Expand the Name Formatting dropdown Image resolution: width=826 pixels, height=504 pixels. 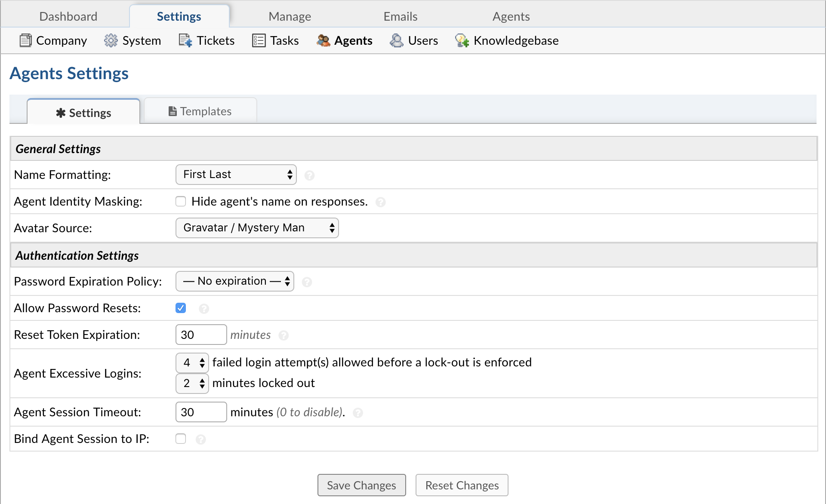pos(236,175)
